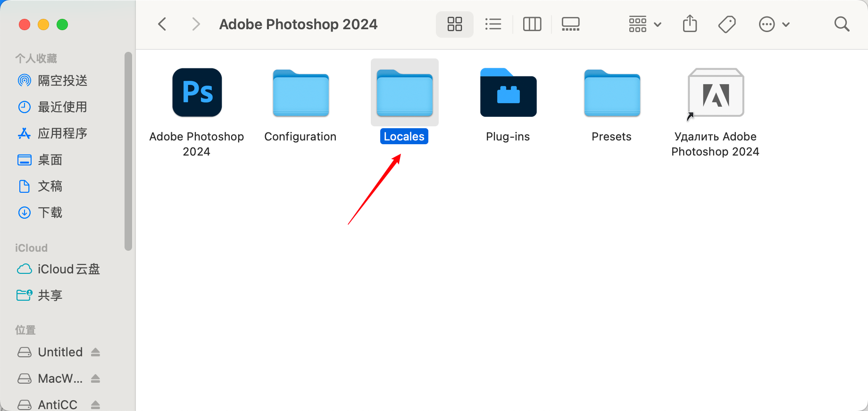Close the Finder window with red button
The image size is (868, 411).
[x=25, y=25]
